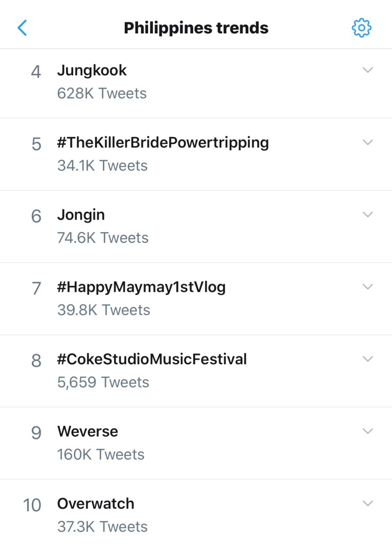The image size is (392, 551).
Task: Expand options chevron for Jungkook trend
Action: click(368, 70)
